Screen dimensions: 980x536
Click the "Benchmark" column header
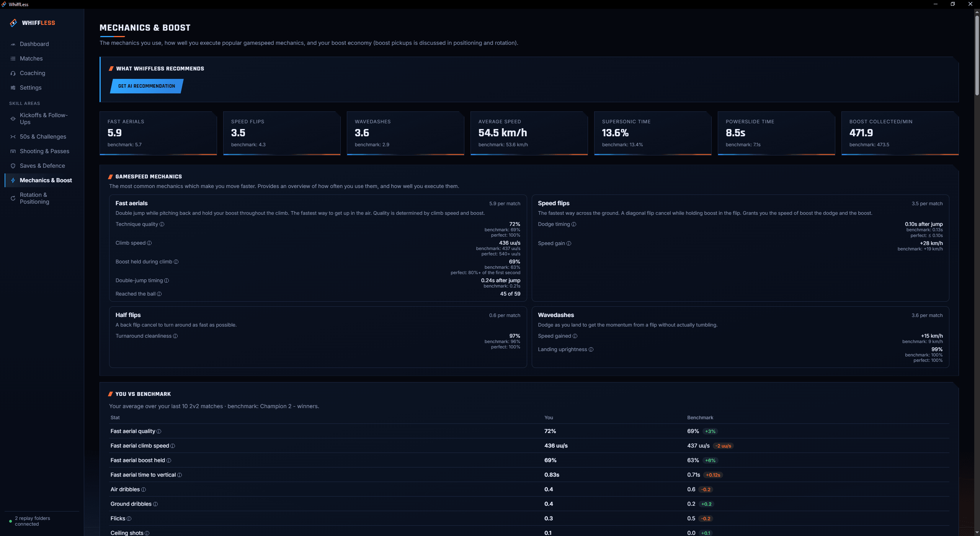700,418
